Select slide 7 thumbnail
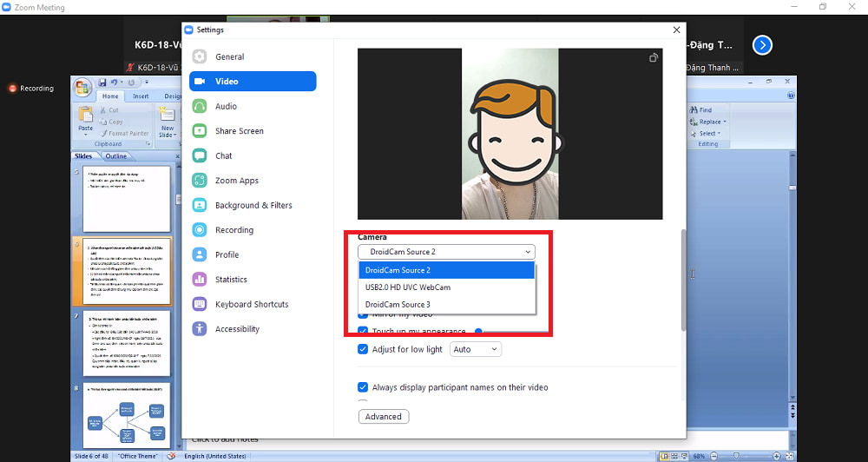868x462 pixels. click(x=127, y=343)
